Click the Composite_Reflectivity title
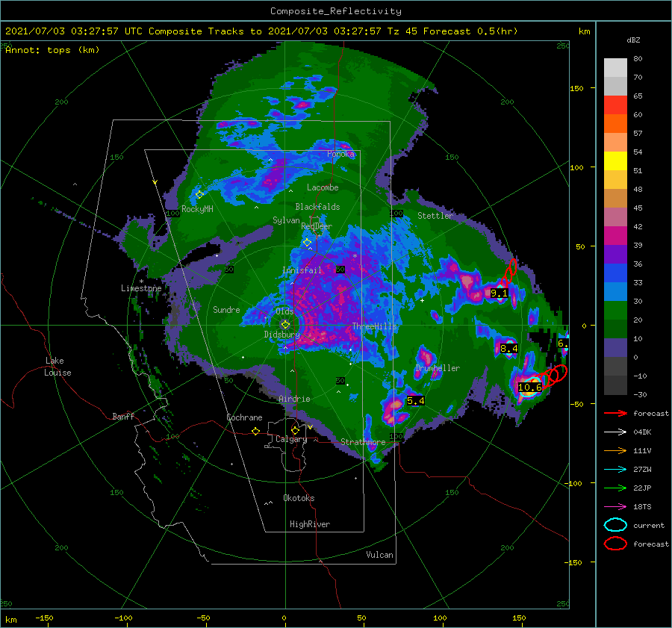The image size is (672, 628). (x=335, y=11)
